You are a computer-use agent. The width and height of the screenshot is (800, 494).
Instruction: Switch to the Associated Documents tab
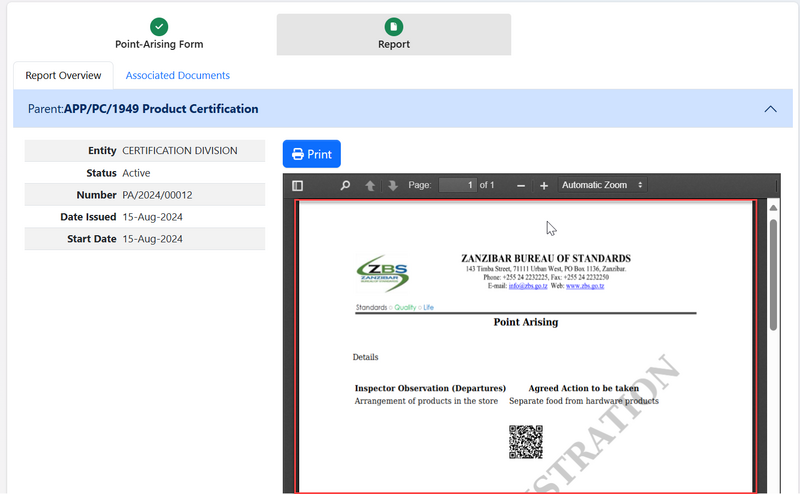tap(177, 75)
